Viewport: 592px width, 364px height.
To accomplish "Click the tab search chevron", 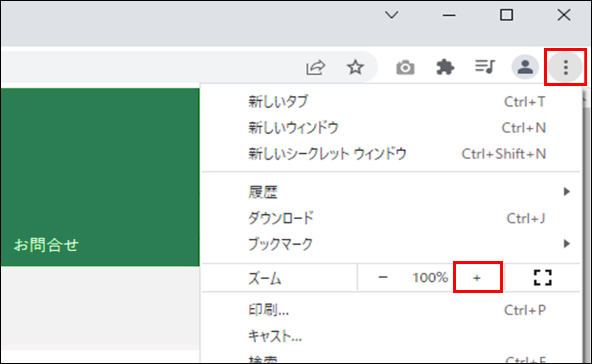I will (392, 15).
